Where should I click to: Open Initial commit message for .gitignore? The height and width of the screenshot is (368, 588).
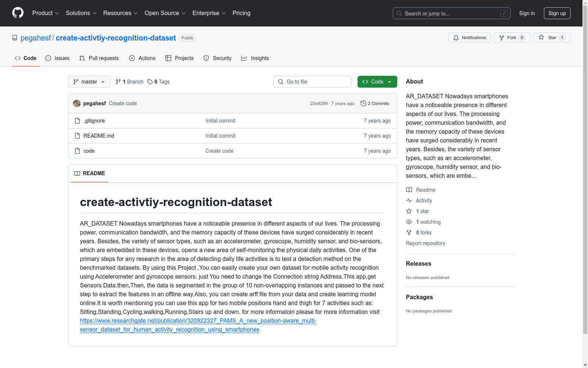pyautogui.click(x=220, y=121)
